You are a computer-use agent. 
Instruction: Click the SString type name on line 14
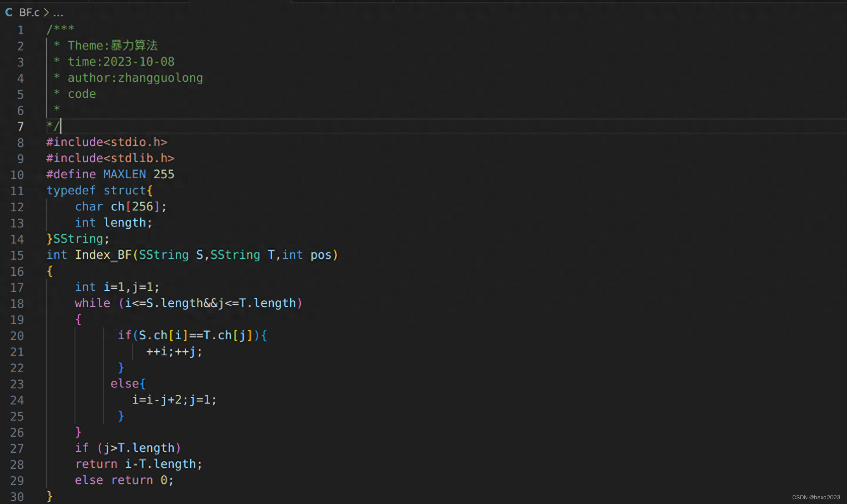click(x=78, y=239)
